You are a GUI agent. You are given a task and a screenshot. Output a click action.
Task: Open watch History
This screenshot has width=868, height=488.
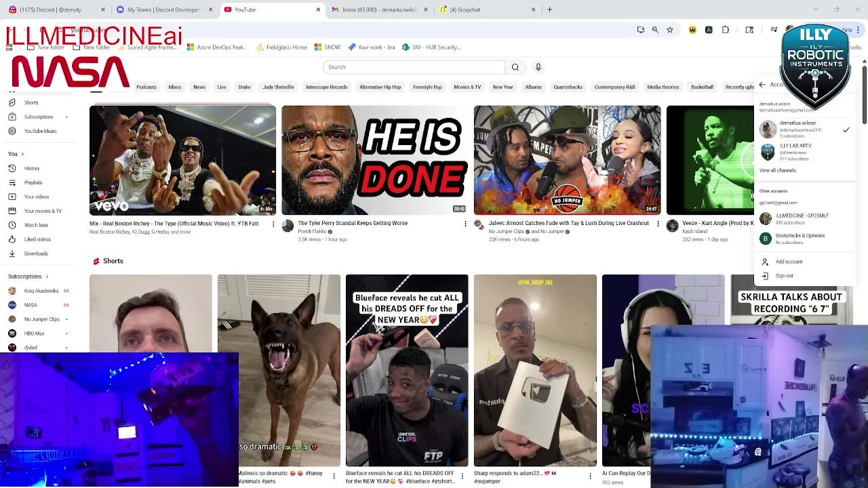pos(32,168)
